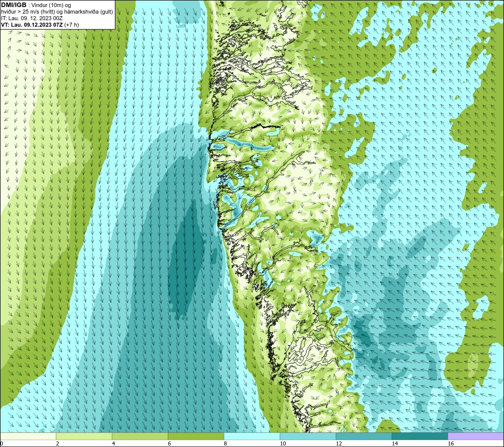This screenshot has width=504, height=447.
Task: Click the 4–6 m/s green swatch
Action: (x=140, y=436)
